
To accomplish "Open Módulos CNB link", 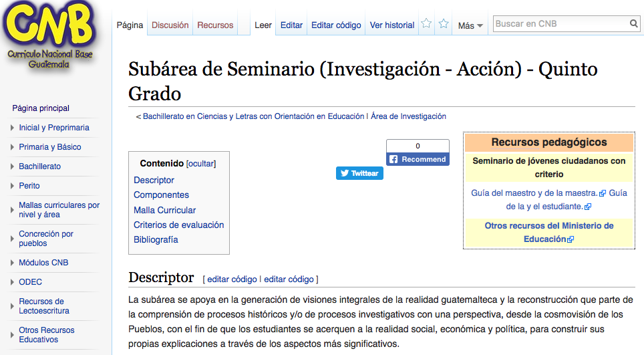I will click(43, 263).
